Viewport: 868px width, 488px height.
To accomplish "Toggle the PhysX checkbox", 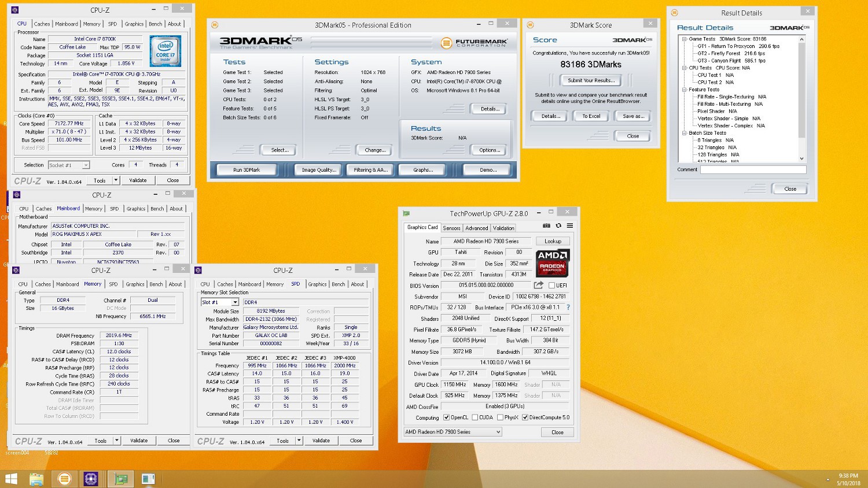I will (500, 417).
